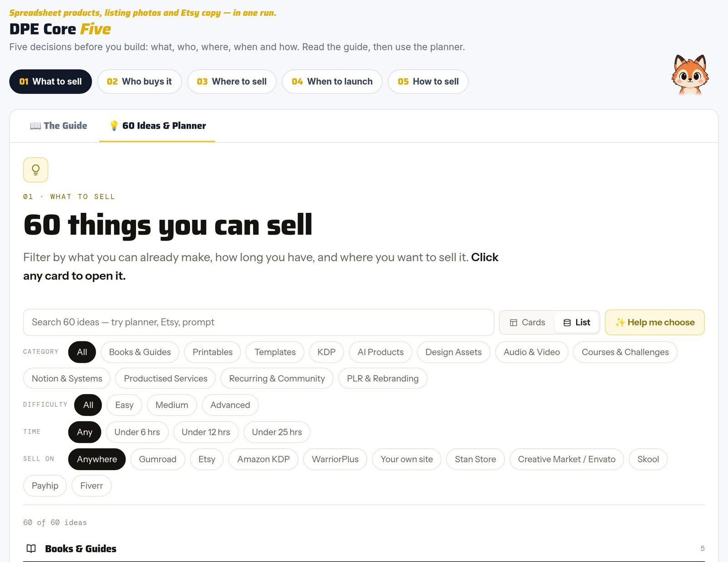The width and height of the screenshot is (728, 562).
Task: Filter category by AI Products
Action: point(380,352)
